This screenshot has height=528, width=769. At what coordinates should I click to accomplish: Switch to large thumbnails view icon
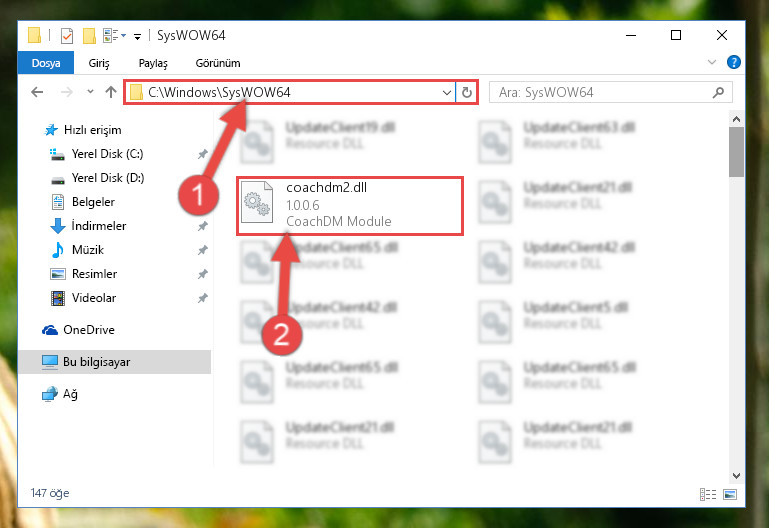(730, 494)
